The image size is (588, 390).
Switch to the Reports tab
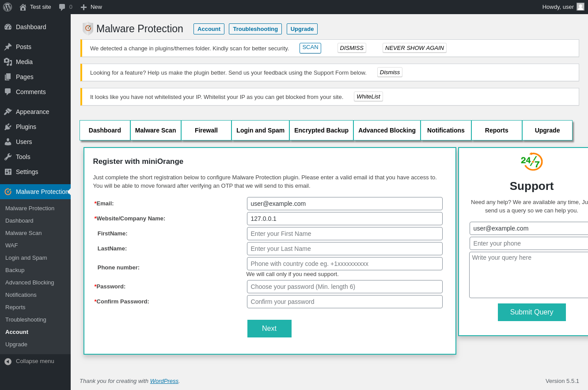point(497,130)
